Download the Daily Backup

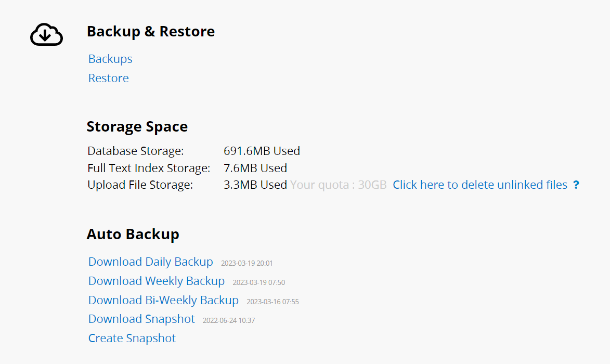(151, 262)
